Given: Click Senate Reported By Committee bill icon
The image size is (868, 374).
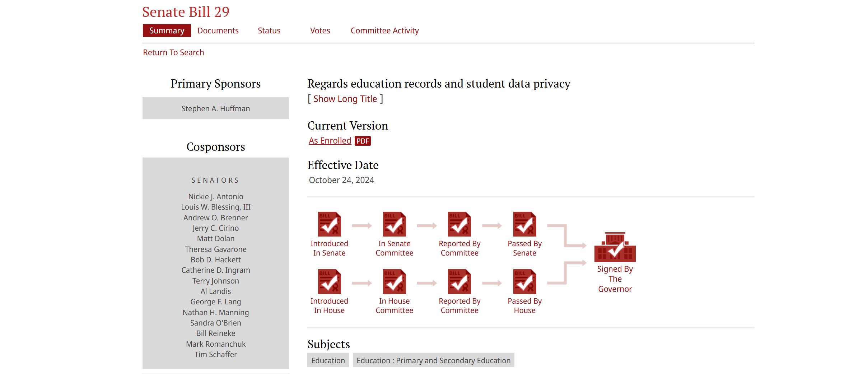Looking at the screenshot, I should 459,224.
